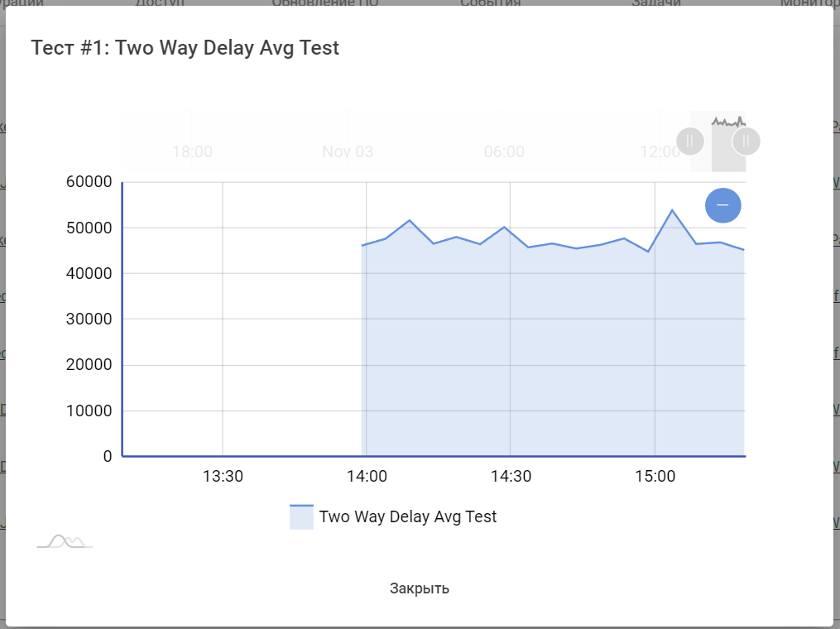Image resolution: width=840 pixels, height=629 pixels.
Task: Click the 14:30 label on the time axis
Action: tap(511, 477)
